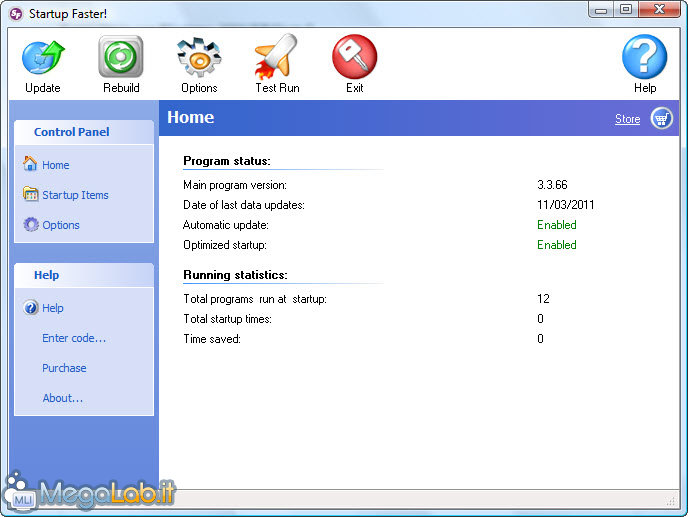Click the Date of last data updates label
The height and width of the screenshot is (517, 688).
tap(244, 205)
